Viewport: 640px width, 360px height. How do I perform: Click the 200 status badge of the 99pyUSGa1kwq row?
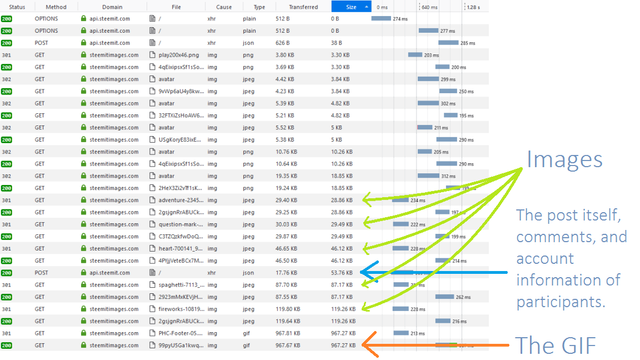(7, 345)
